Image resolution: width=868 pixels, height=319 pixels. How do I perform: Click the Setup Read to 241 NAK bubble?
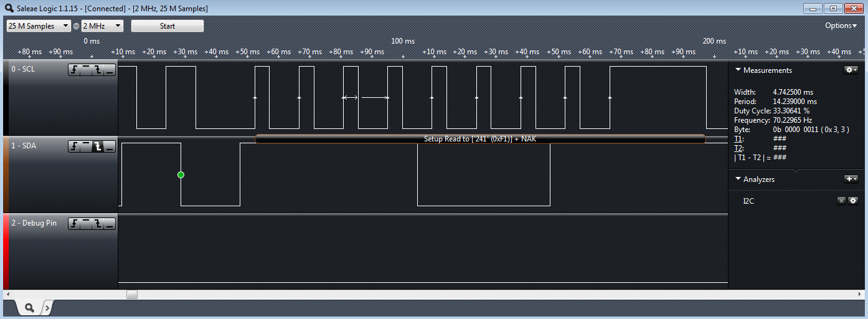[x=480, y=139]
